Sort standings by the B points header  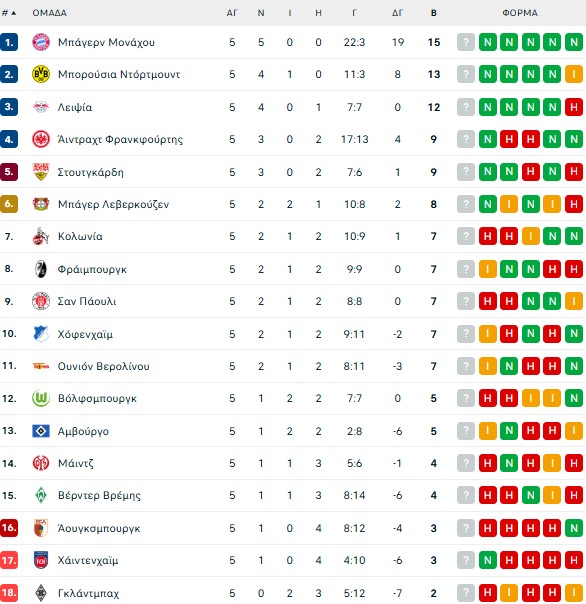[x=434, y=13]
